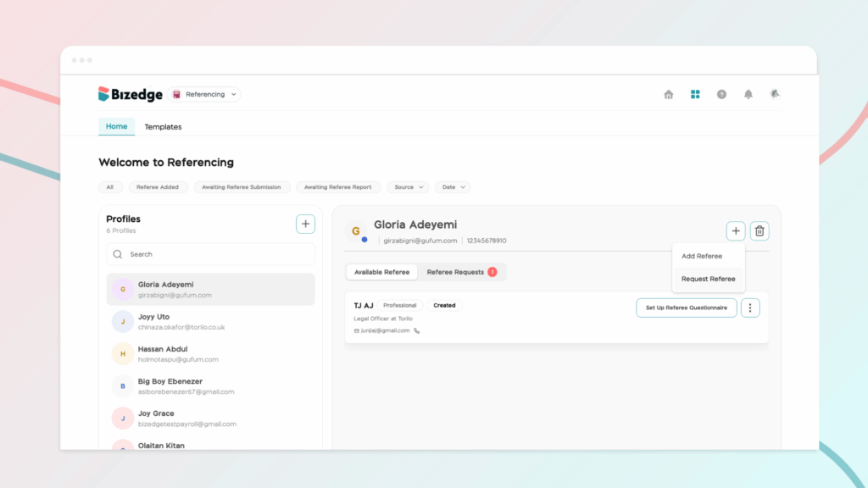Select Joyy Uto profile
This screenshot has height=488, width=868.
coord(210,321)
